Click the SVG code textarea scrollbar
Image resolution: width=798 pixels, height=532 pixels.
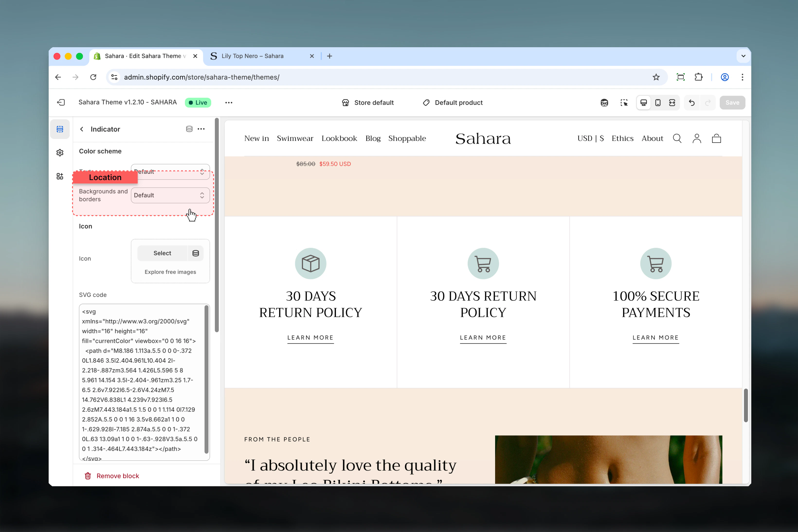pos(206,379)
